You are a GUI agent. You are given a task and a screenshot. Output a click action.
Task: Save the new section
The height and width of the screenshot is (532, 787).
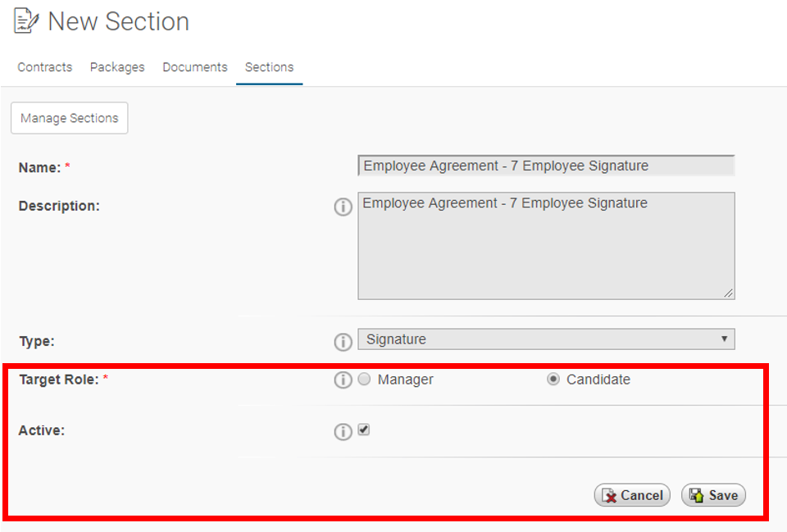713,495
